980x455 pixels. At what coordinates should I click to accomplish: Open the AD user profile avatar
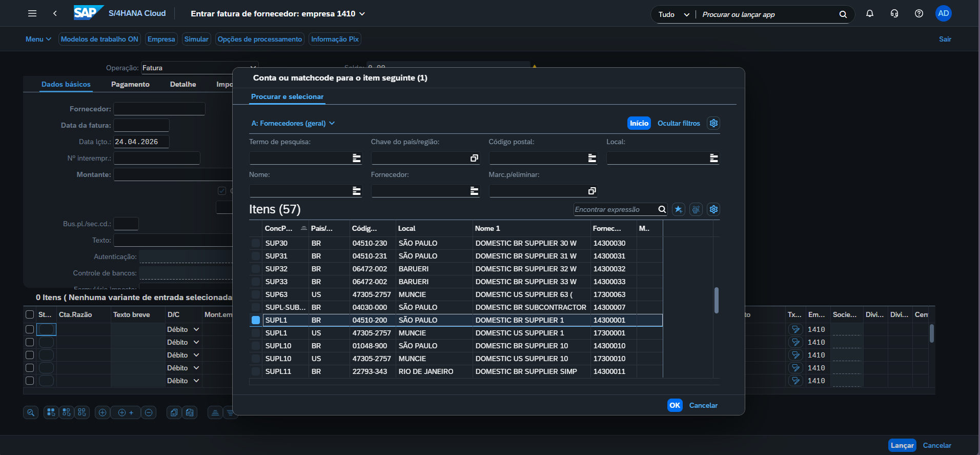click(x=944, y=13)
